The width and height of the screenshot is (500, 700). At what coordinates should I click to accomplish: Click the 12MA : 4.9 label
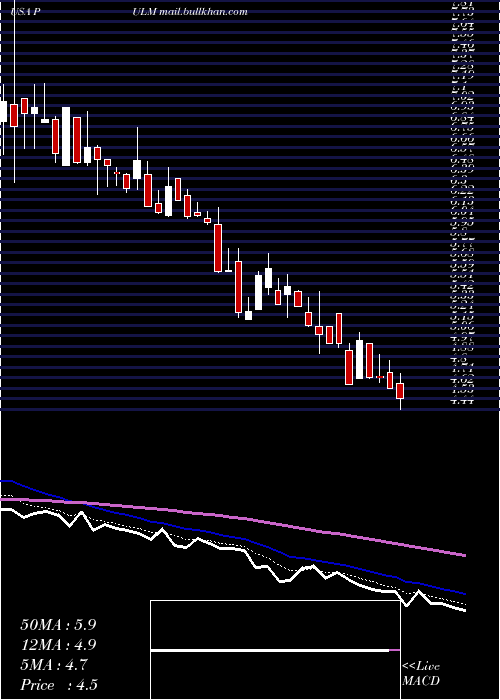[58, 645]
